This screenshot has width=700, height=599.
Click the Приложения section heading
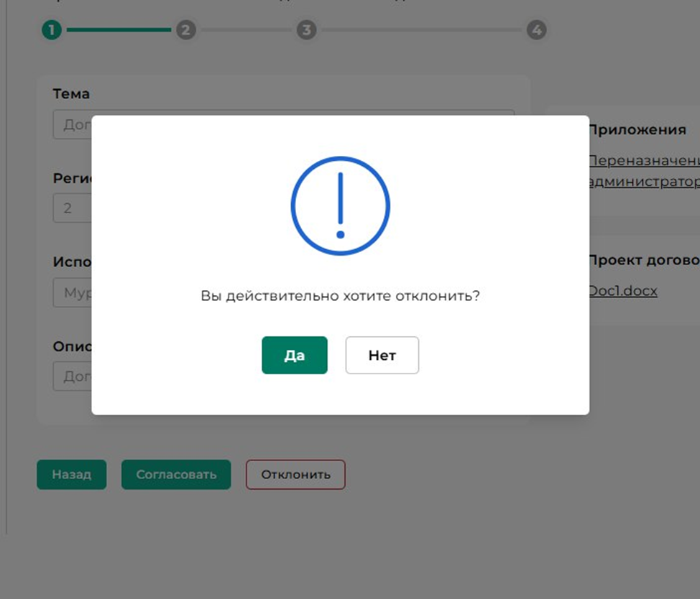[637, 130]
